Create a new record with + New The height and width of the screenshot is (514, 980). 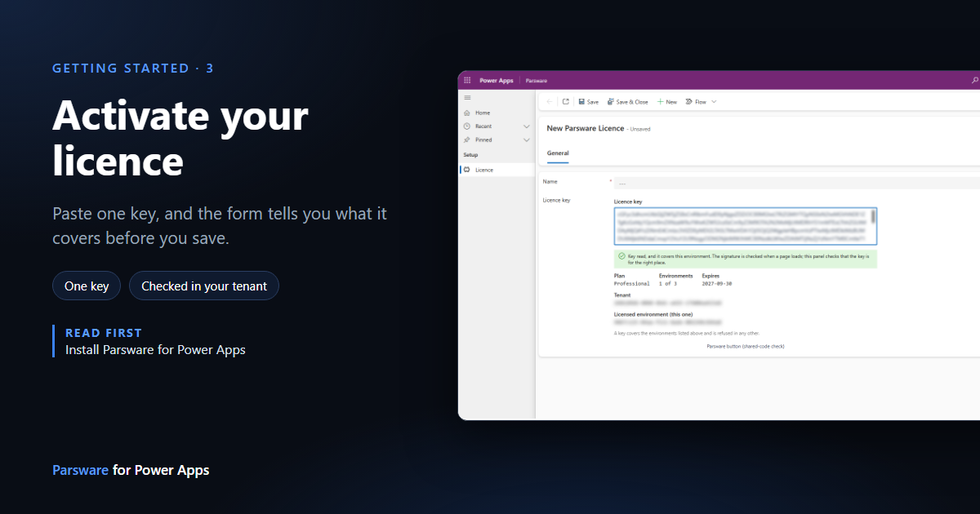point(667,102)
